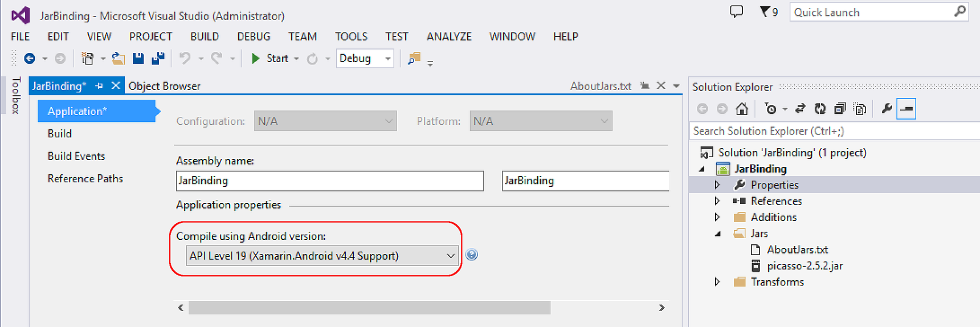980x327 pixels.
Task: Open the BUILD menu
Action: [205, 36]
